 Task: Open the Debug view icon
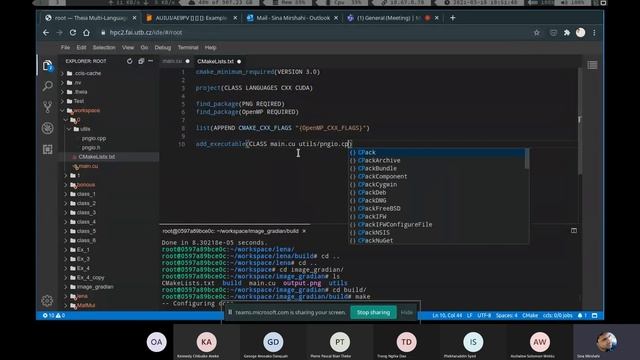tap(47, 128)
